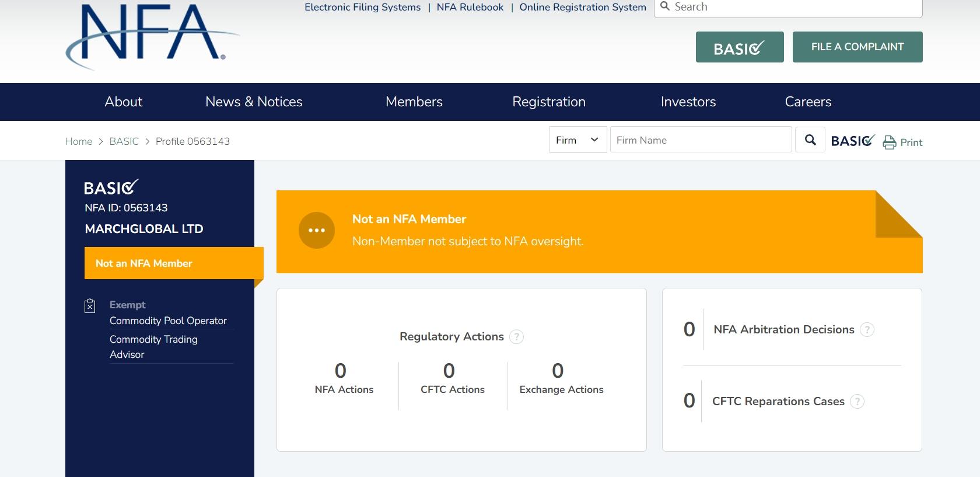Click the MARCHGLOBAL LTD firm name
The image size is (980, 477).
tap(144, 229)
